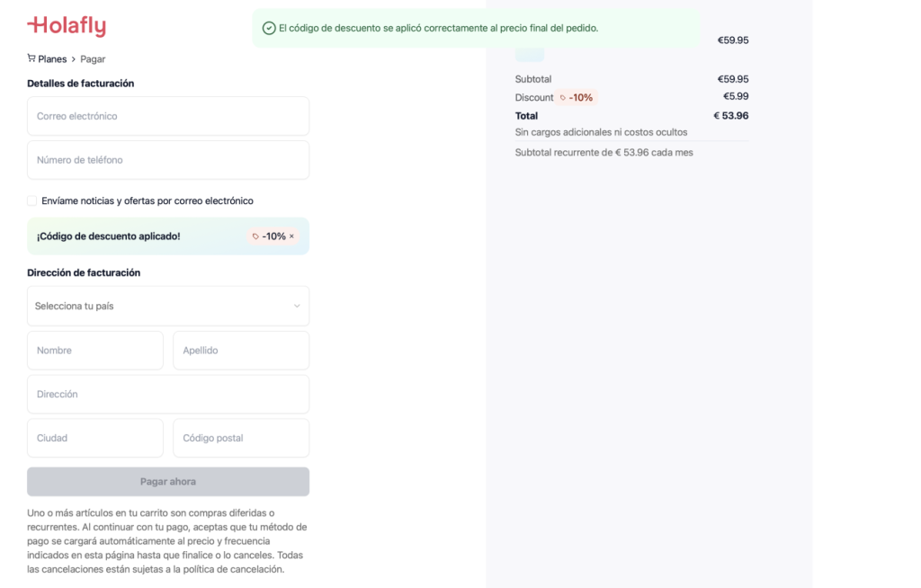Click the 'Nombre' input box

[94, 350]
